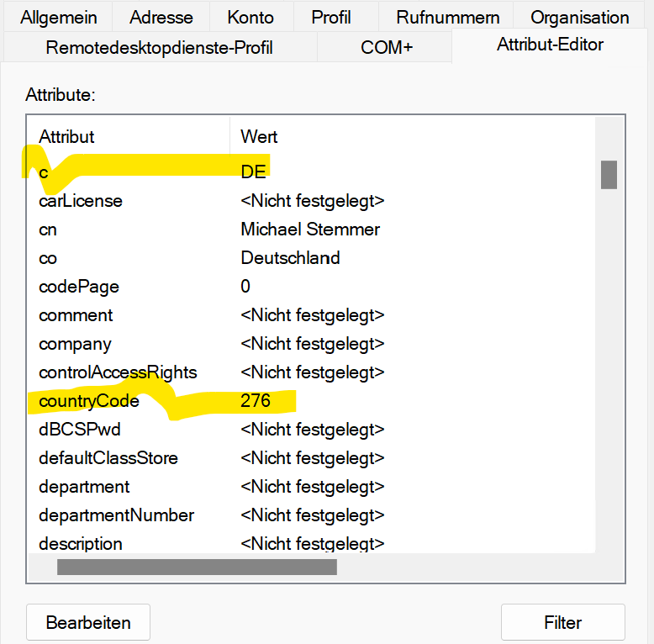Go to the Profil tab

point(331,17)
